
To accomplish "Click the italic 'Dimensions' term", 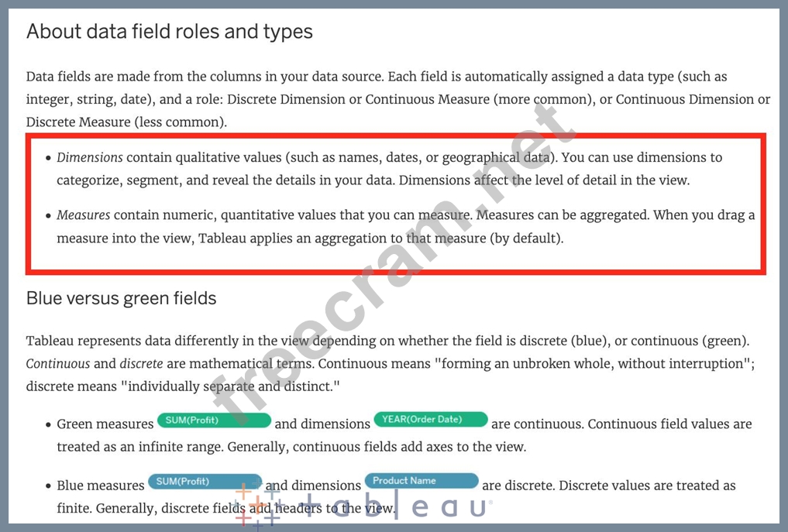I will tap(90, 157).
